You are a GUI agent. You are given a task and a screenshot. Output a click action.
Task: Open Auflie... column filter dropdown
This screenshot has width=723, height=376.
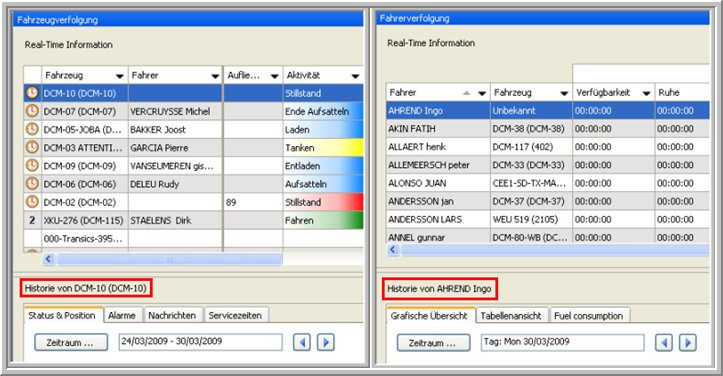[274, 76]
